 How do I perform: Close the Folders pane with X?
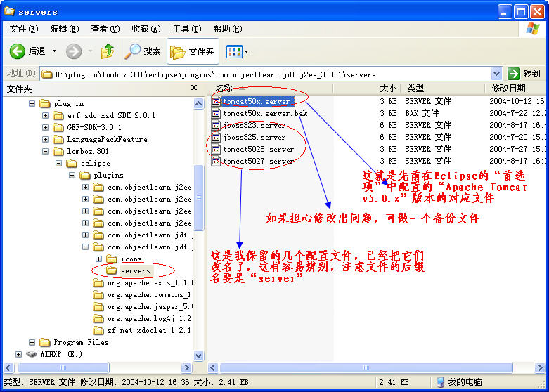[x=194, y=89]
